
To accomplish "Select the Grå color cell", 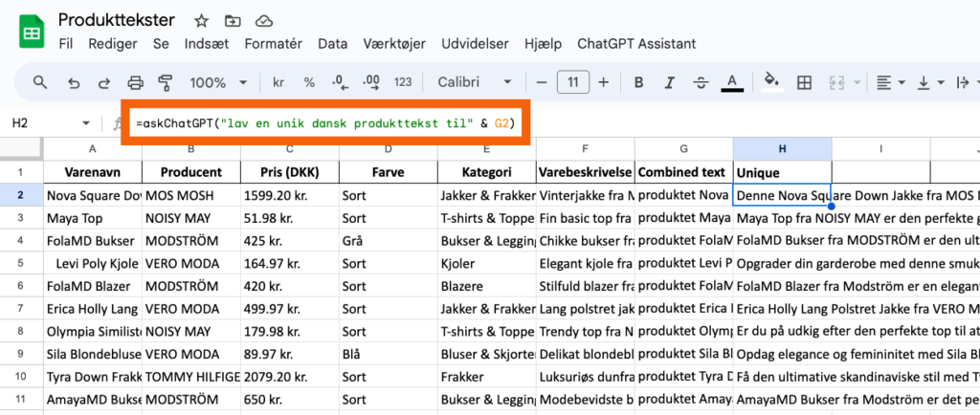I will coord(389,240).
